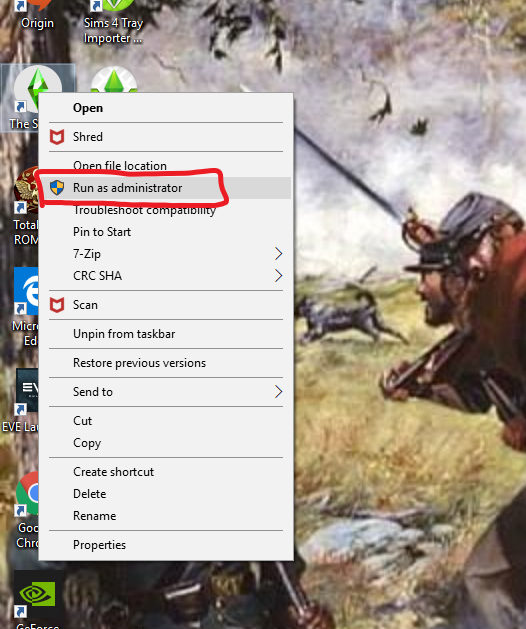Choose Pin to Start
This screenshot has height=629, width=526.
[x=166, y=232]
